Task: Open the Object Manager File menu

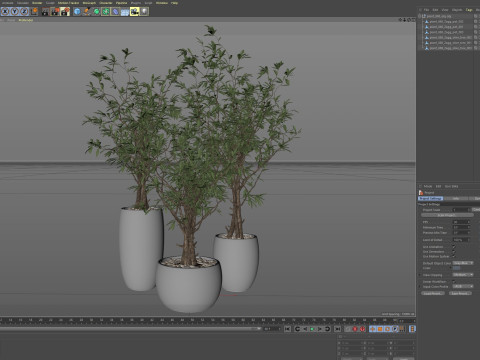Action: pos(426,10)
